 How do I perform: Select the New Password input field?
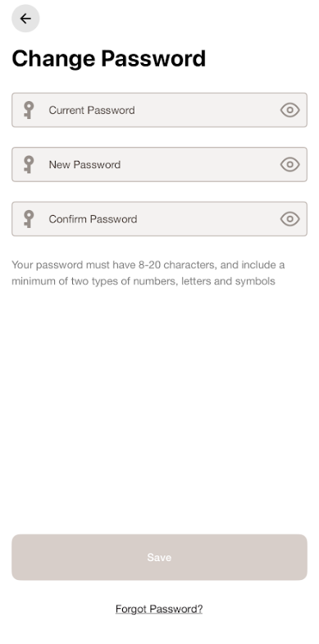tap(159, 164)
